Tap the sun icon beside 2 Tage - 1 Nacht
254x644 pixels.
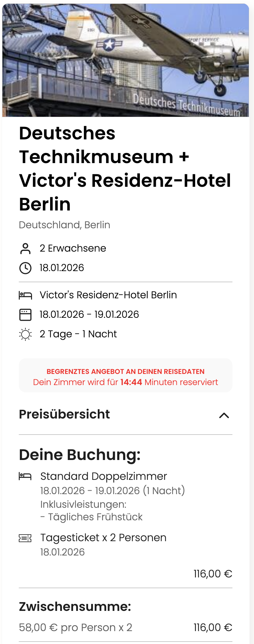click(x=25, y=334)
